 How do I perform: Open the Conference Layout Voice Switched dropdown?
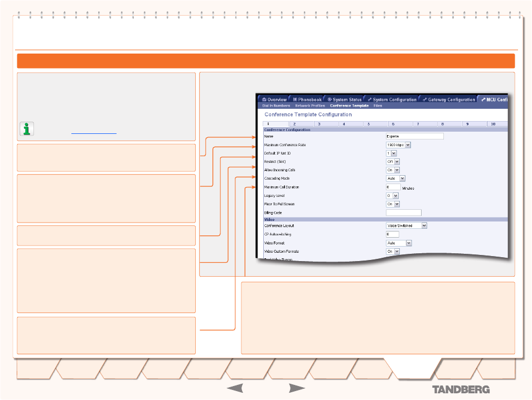pyautogui.click(x=407, y=225)
